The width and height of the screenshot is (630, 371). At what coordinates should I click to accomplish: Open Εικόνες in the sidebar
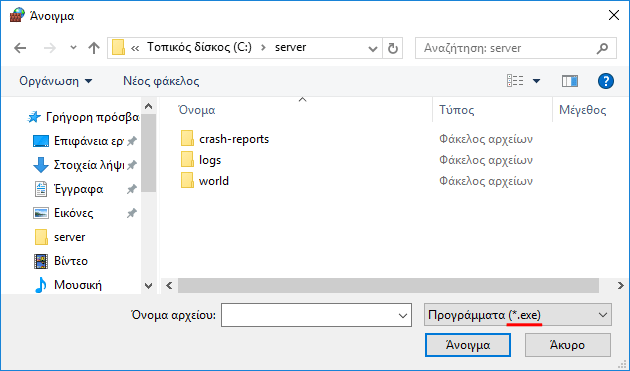click(63, 213)
